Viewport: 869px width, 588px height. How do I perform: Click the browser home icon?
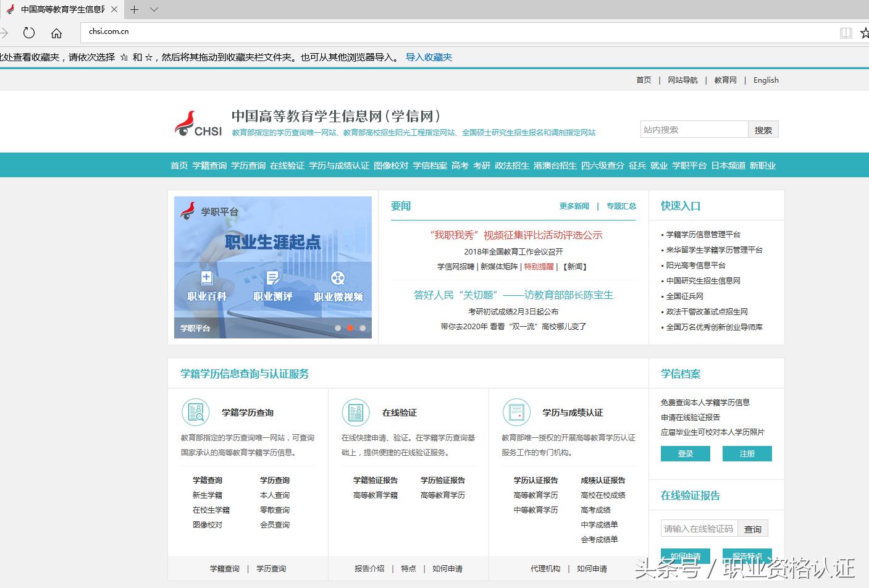point(57,33)
